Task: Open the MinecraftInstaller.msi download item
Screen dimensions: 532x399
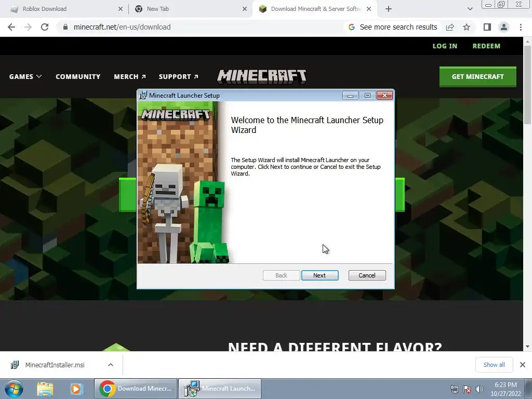Action: [x=55, y=365]
